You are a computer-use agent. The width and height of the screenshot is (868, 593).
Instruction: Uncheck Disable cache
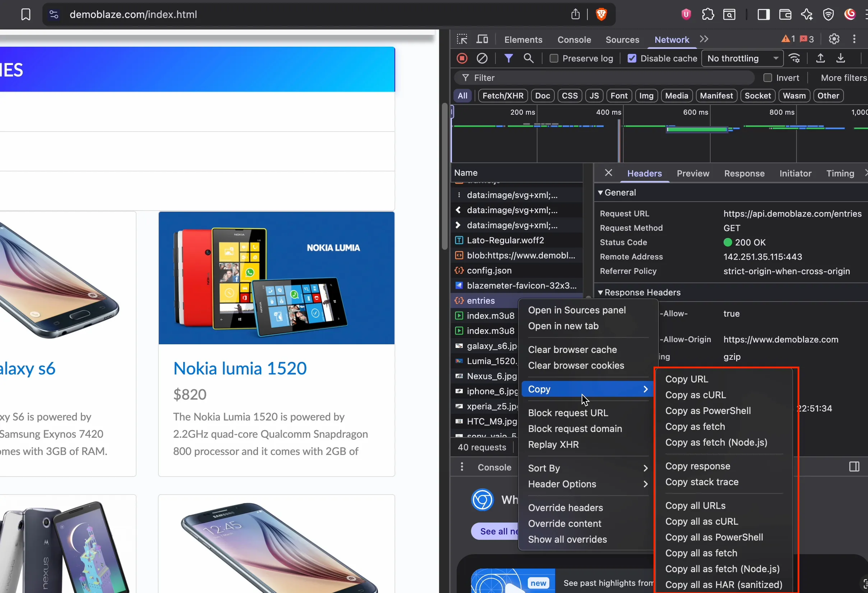click(631, 58)
